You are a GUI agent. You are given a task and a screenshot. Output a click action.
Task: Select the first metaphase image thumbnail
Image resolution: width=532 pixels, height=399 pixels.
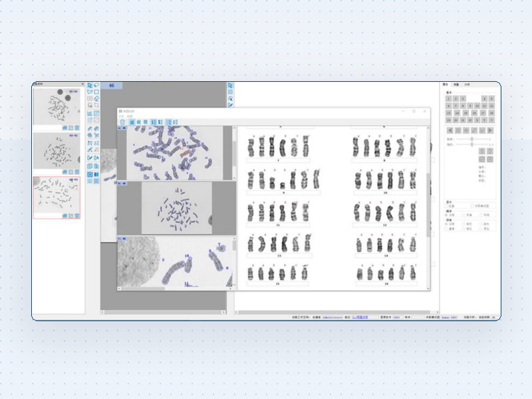57,106
